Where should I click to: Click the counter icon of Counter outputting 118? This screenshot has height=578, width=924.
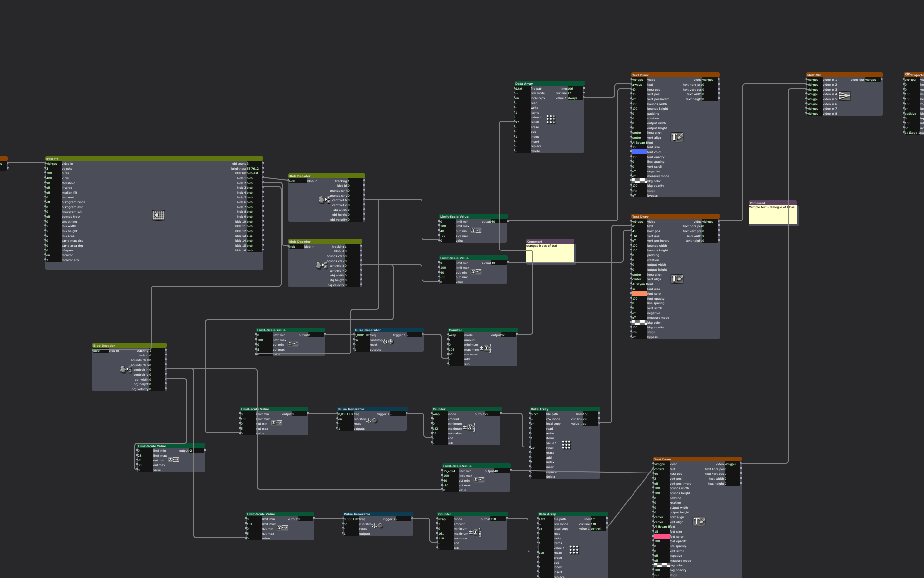point(475,532)
